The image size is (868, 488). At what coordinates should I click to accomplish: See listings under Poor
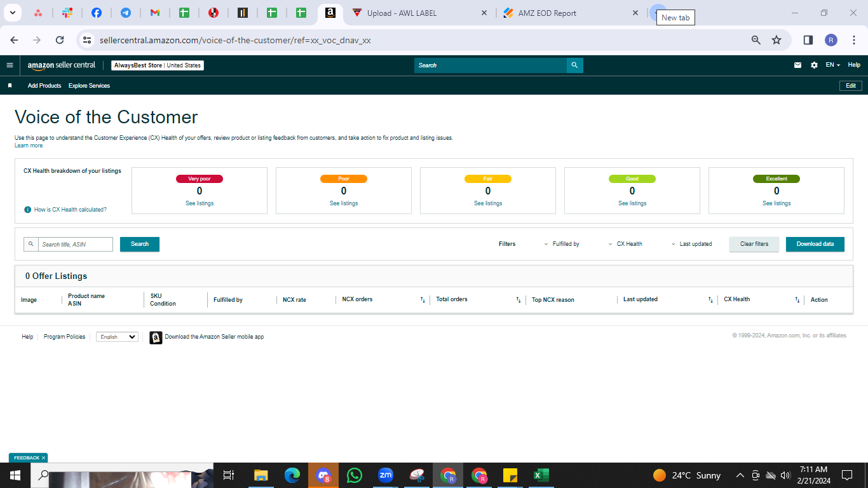tap(344, 203)
